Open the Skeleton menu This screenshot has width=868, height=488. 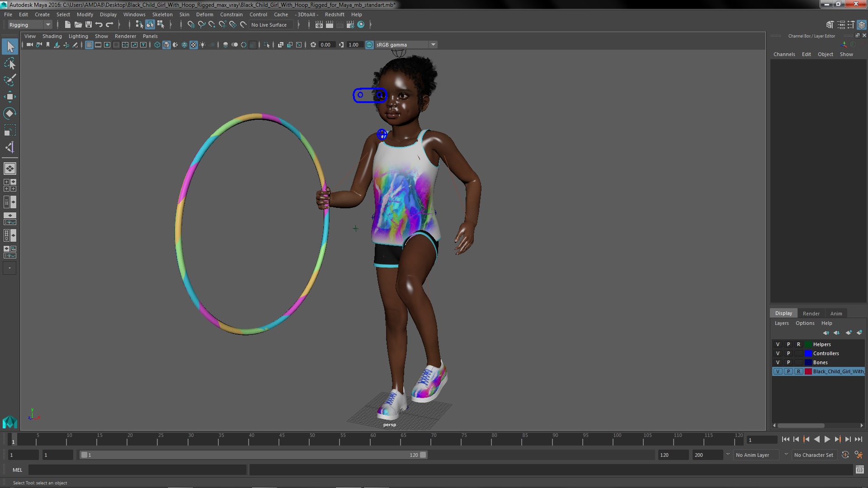[162, 14]
